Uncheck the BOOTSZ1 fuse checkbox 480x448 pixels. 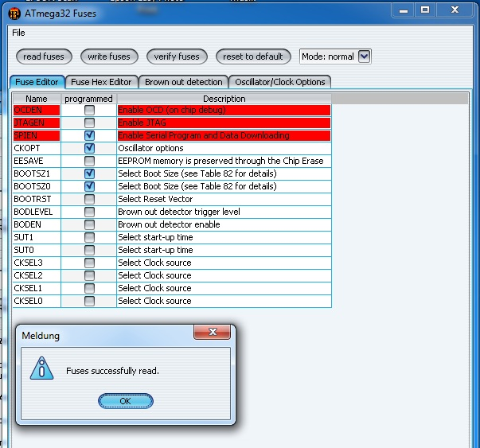89,173
